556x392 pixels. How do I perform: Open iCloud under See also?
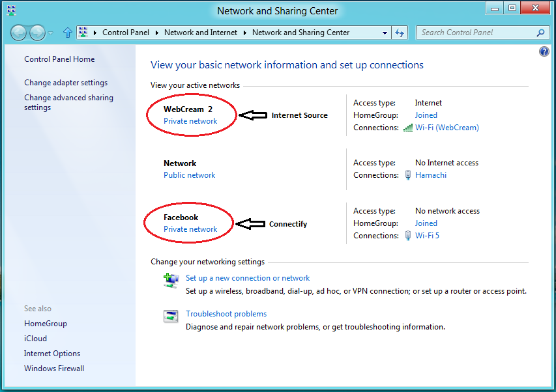[35, 339]
